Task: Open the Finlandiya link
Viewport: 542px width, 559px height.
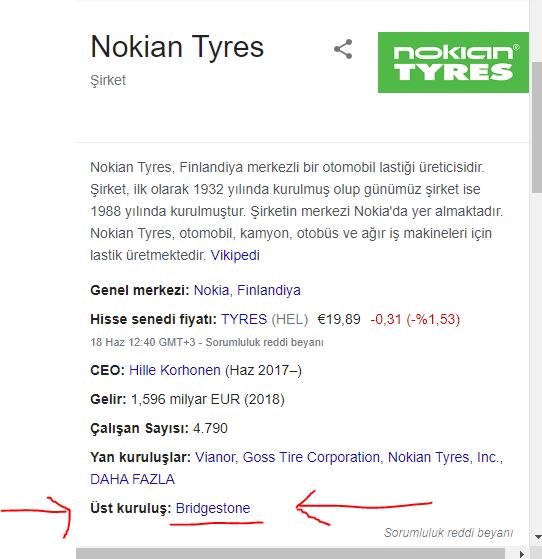Action: click(x=269, y=290)
